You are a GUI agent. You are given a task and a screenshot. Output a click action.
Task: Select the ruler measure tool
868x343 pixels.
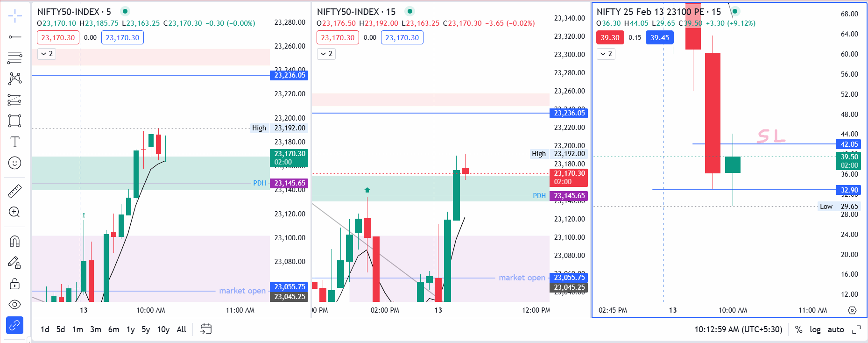coord(14,191)
